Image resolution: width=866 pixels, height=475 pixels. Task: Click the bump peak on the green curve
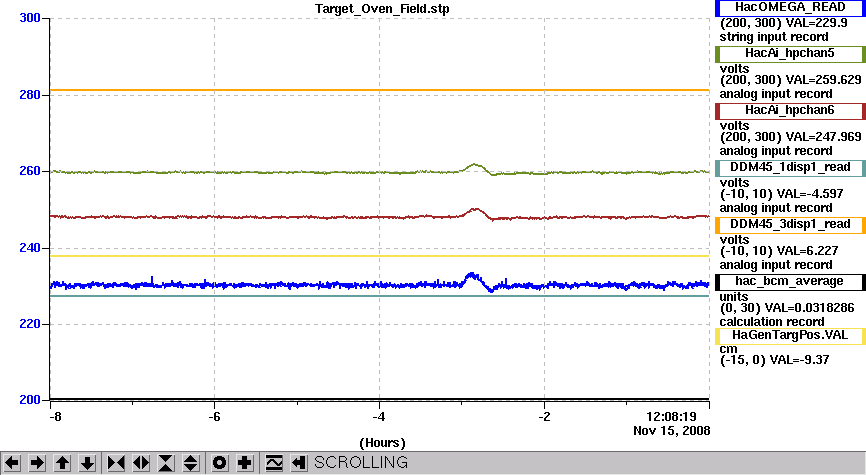pos(474,165)
